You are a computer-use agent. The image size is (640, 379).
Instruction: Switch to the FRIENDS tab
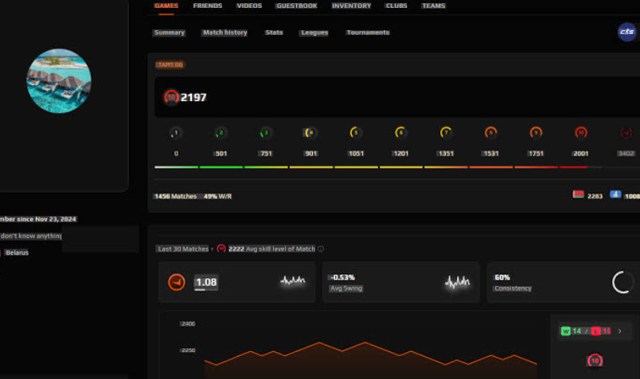[207, 6]
